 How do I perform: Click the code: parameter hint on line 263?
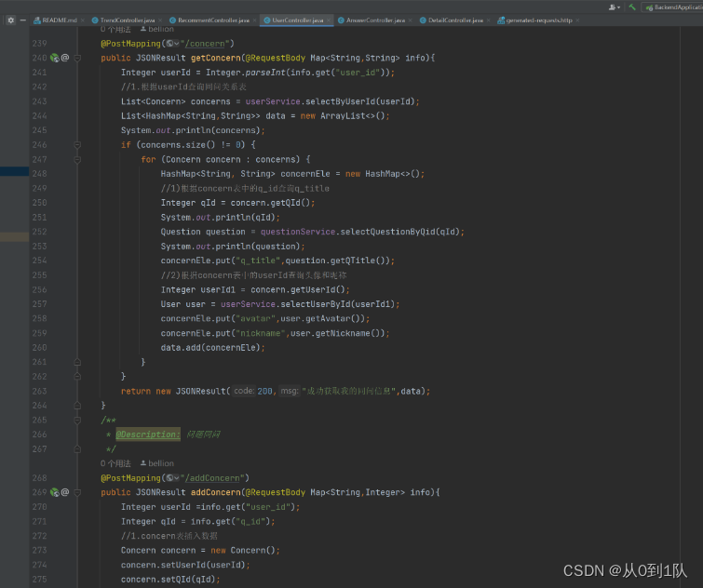click(x=244, y=391)
